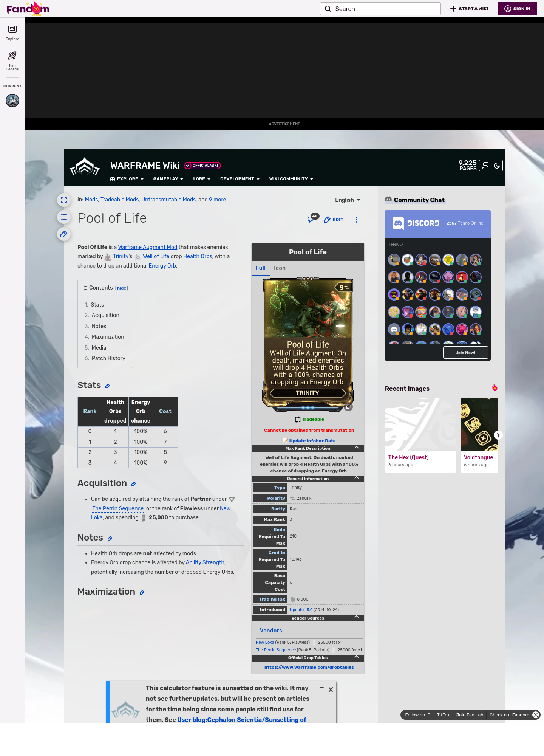
Task: Minimize the calculator sunset notice
Action: [322, 688]
